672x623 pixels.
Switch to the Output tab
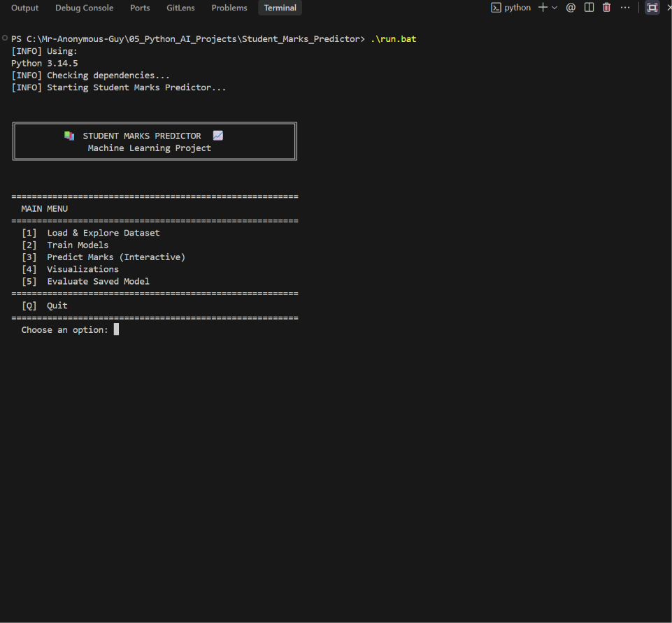coord(24,8)
